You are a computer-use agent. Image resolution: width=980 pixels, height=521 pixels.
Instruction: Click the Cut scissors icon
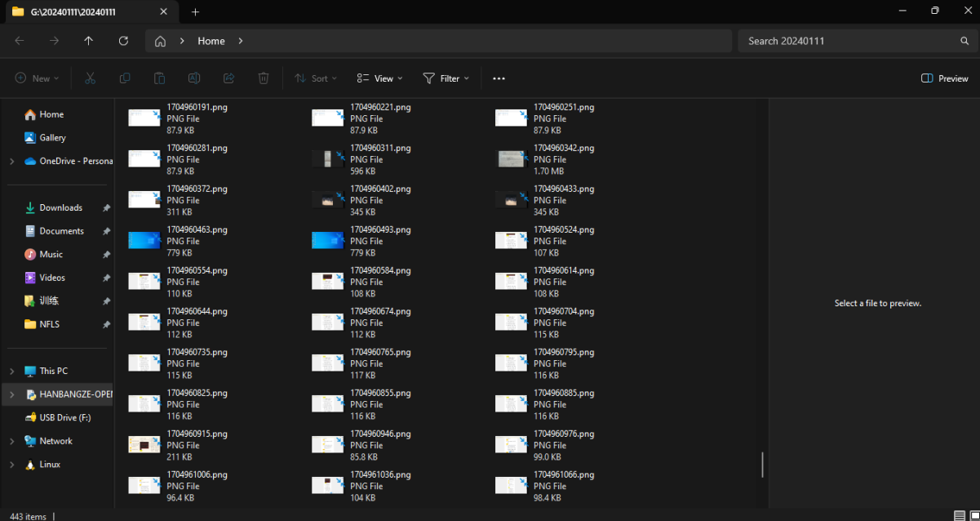pyautogui.click(x=91, y=78)
